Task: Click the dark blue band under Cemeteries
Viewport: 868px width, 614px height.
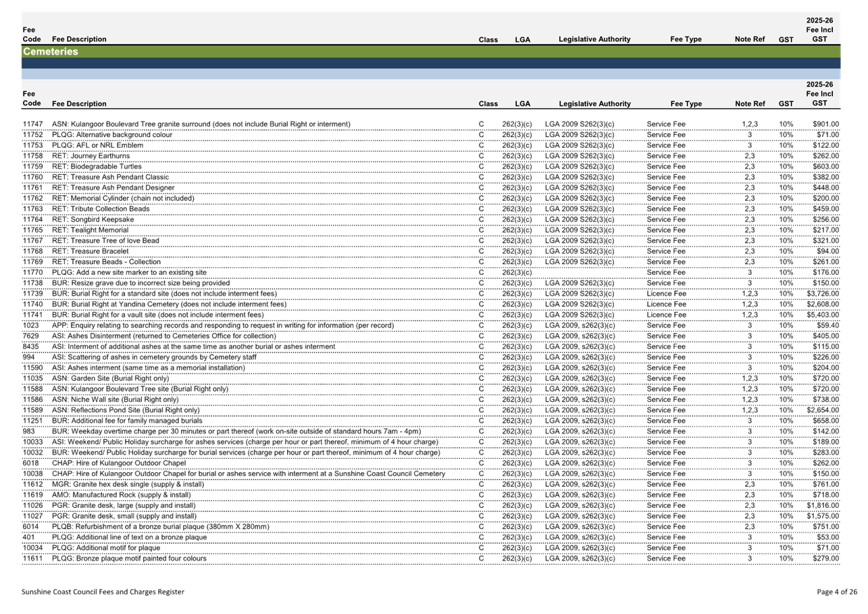Action: (431, 63)
